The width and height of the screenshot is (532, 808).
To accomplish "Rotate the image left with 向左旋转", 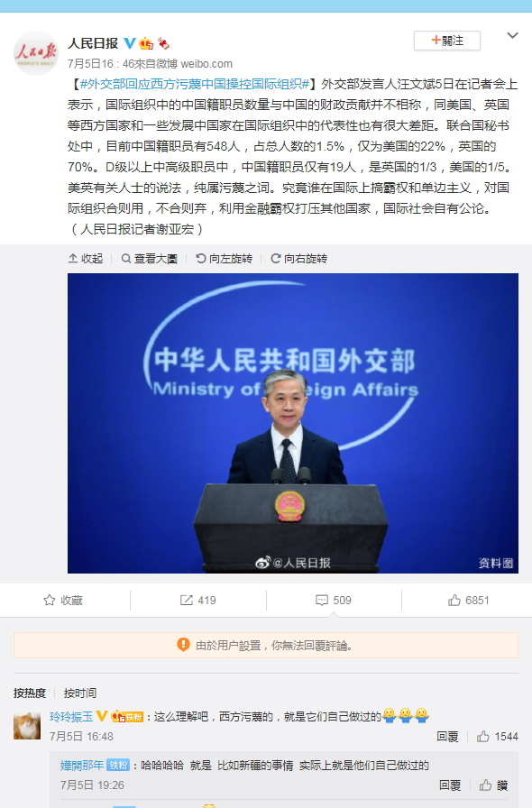I will (224, 258).
